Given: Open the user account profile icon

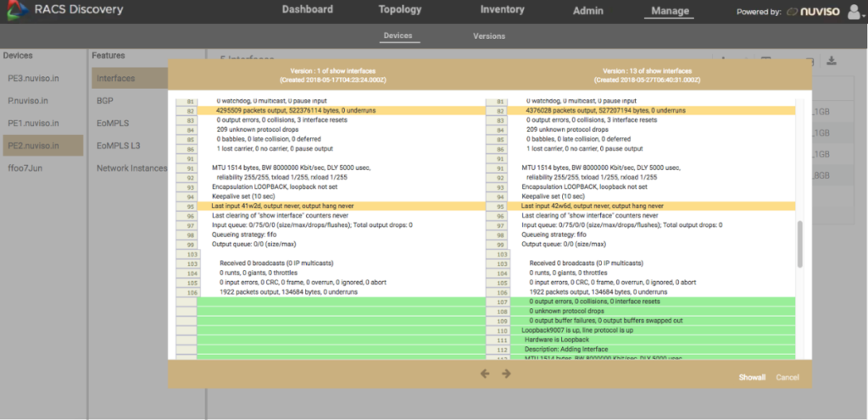Looking at the screenshot, I should [x=854, y=11].
